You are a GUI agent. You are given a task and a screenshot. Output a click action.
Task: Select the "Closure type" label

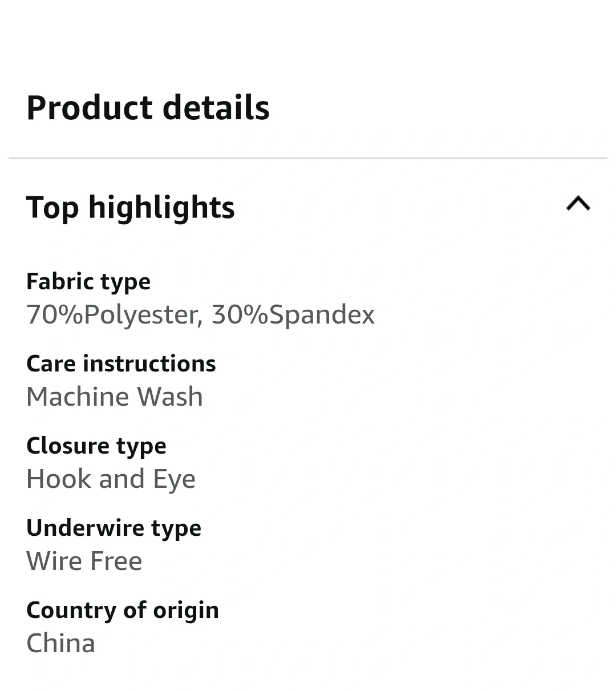96,446
